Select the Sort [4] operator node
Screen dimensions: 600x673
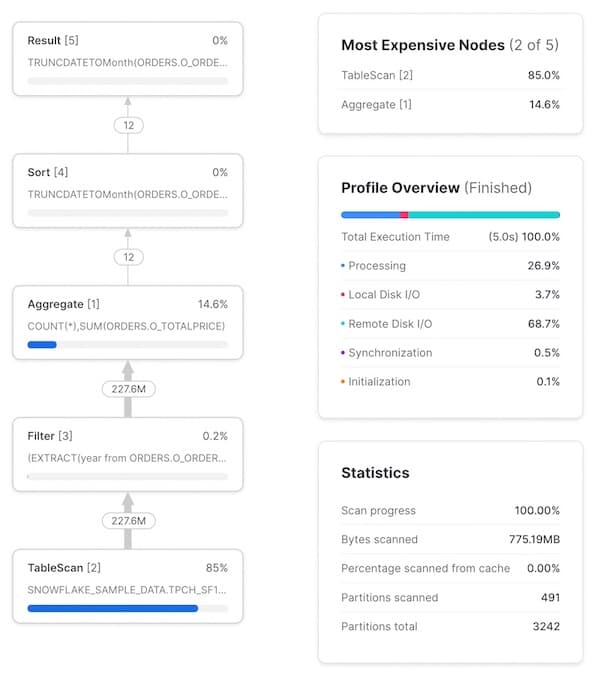127,190
